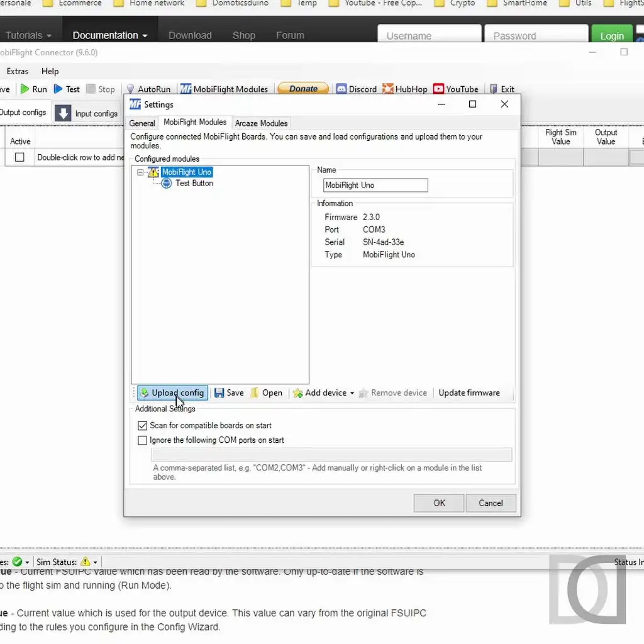Viewport: 644px width, 644px height.
Task: Untick Scan for compatible boards on start
Action: [143, 426]
